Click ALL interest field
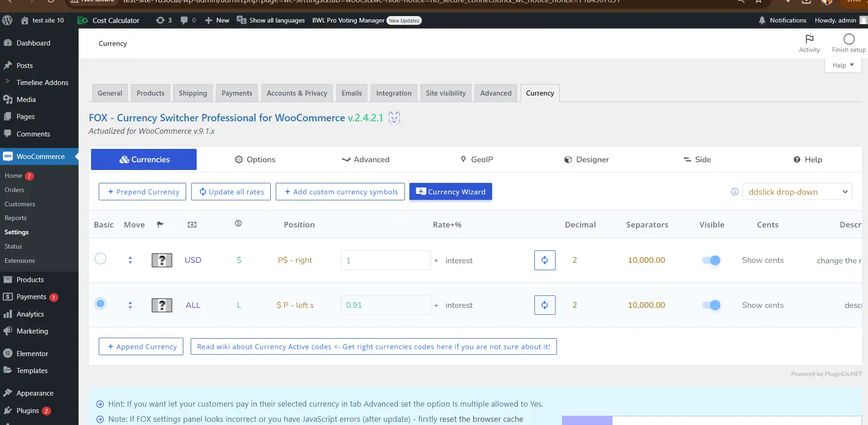 pos(459,305)
